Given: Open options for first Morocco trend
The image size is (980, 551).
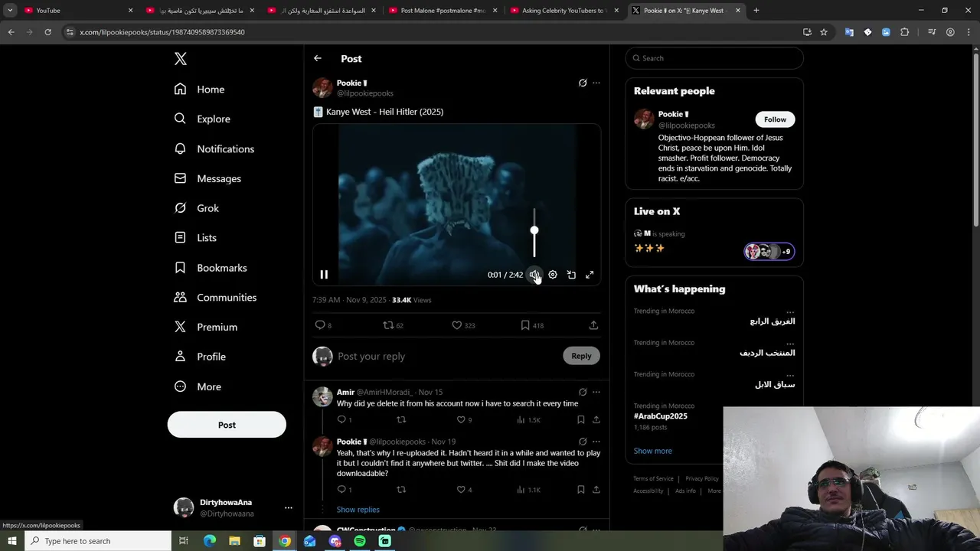Looking at the screenshot, I should click(x=790, y=311).
